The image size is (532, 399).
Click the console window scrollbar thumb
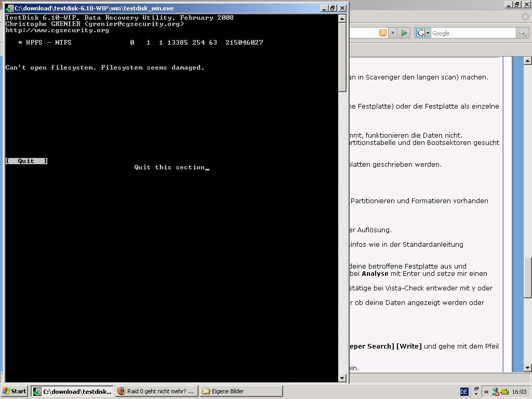[x=342, y=57]
